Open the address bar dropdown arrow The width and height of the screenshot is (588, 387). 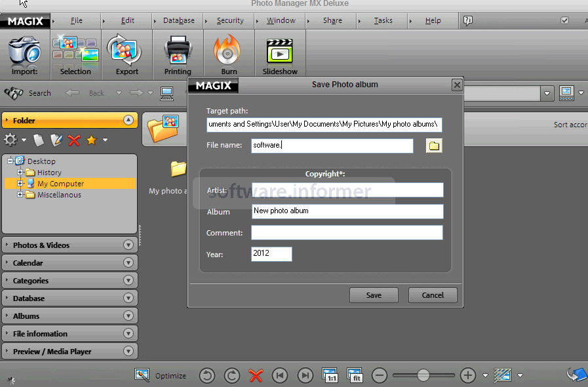point(547,93)
